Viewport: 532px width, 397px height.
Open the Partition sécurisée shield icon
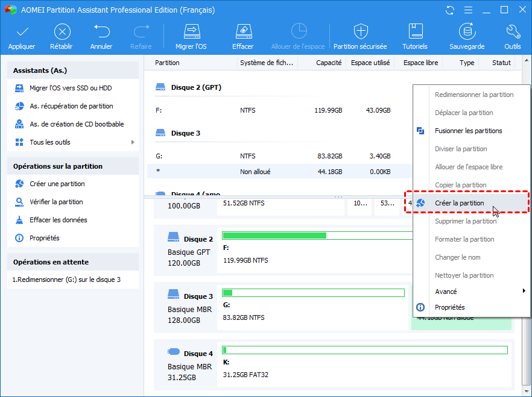tap(361, 32)
